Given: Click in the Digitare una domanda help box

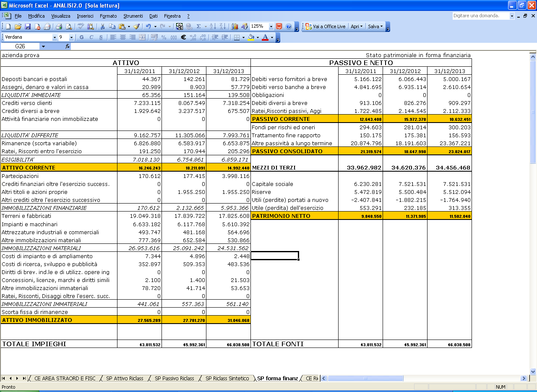Looking at the screenshot, I should tap(481, 16).
